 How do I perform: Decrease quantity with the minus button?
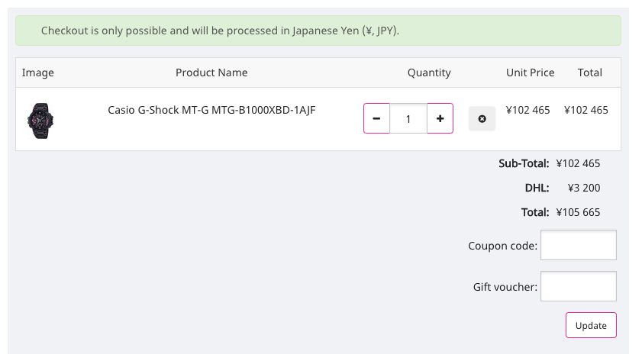(376, 118)
